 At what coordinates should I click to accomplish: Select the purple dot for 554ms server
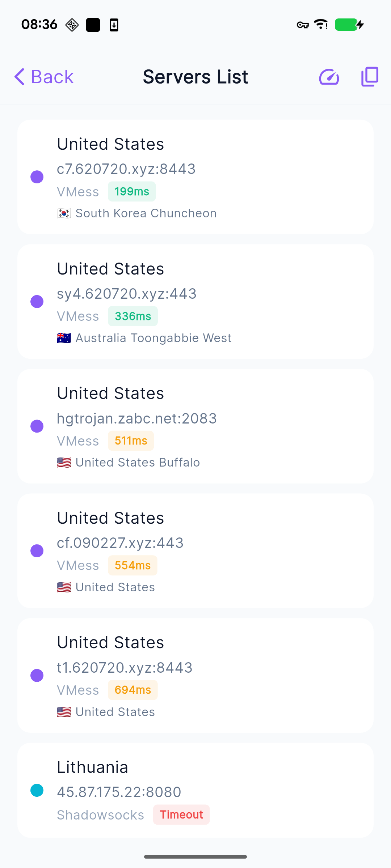coord(37,551)
